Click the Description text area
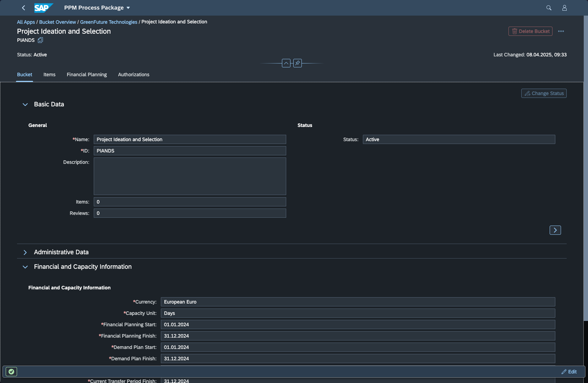This screenshot has width=588, height=383. coord(190,176)
